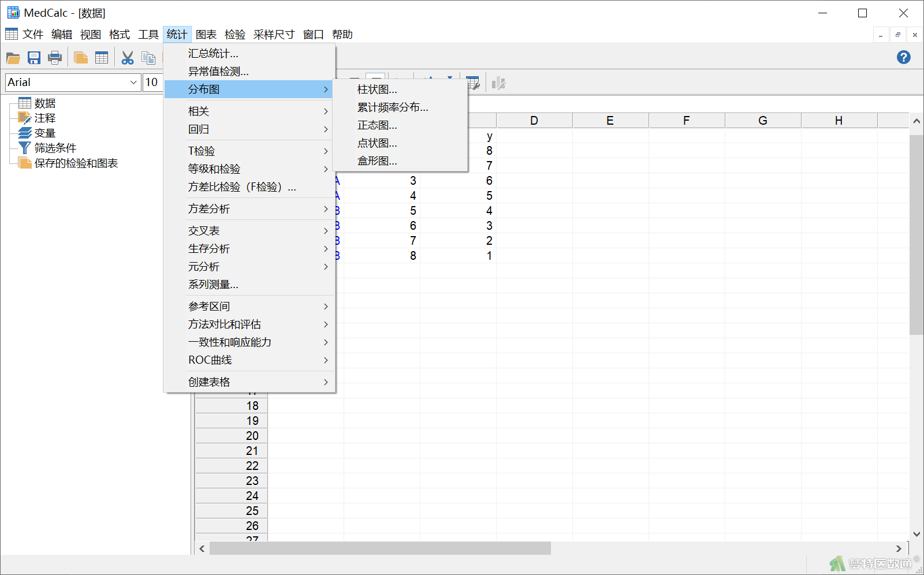This screenshot has height=575, width=924.
Task: Select row header 25
Action: point(232,511)
